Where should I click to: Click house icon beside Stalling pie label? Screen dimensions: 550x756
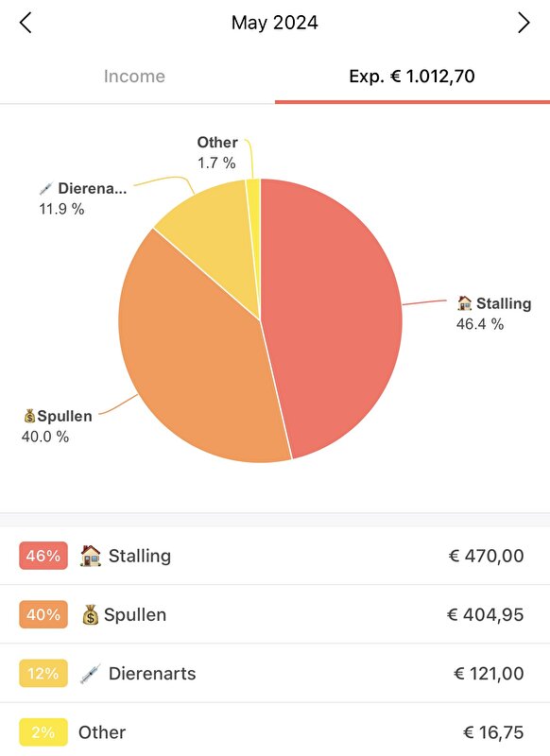(464, 303)
